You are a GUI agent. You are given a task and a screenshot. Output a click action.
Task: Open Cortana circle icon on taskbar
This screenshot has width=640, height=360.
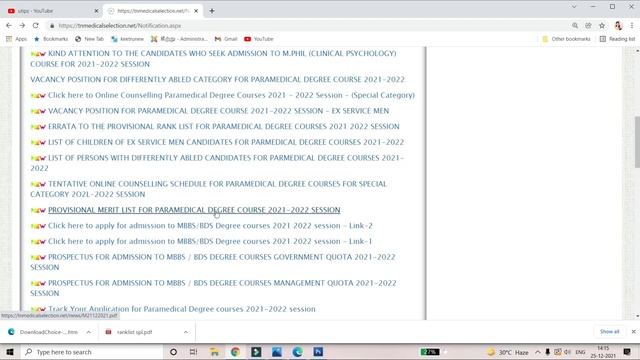[x=173, y=352]
